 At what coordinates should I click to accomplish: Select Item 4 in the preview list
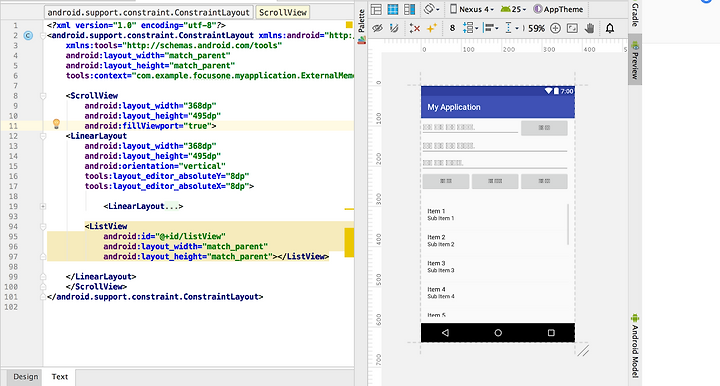494,293
